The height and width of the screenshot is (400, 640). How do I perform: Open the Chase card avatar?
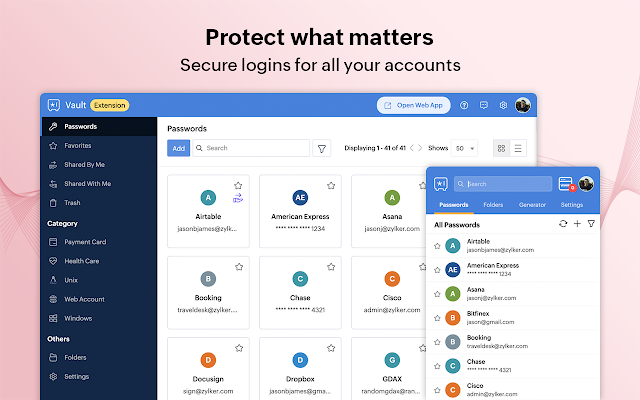click(300, 279)
